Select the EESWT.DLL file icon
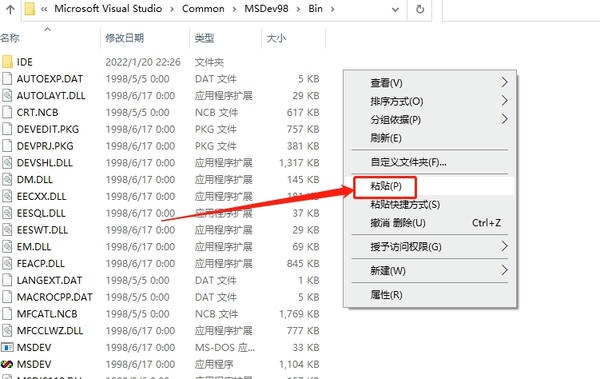This screenshot has width=600, height=379. pyautogui.click(x=7, y=230)
